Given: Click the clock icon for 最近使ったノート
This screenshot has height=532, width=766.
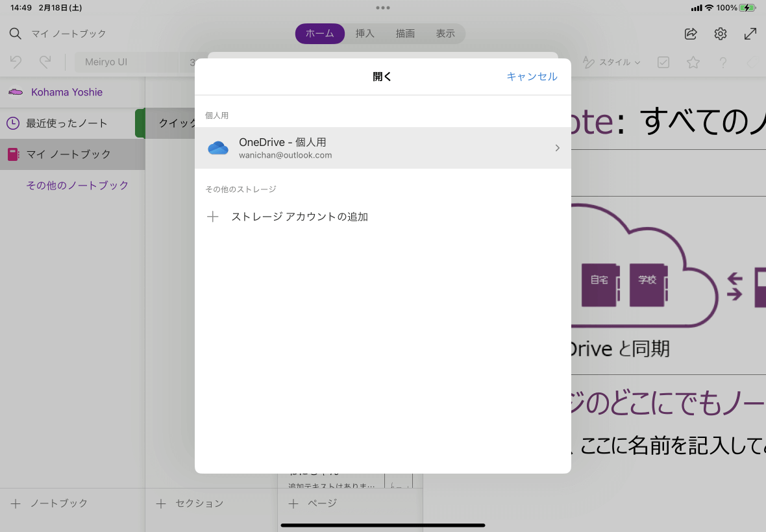Looking at the screenshot, I should (13, 123).
